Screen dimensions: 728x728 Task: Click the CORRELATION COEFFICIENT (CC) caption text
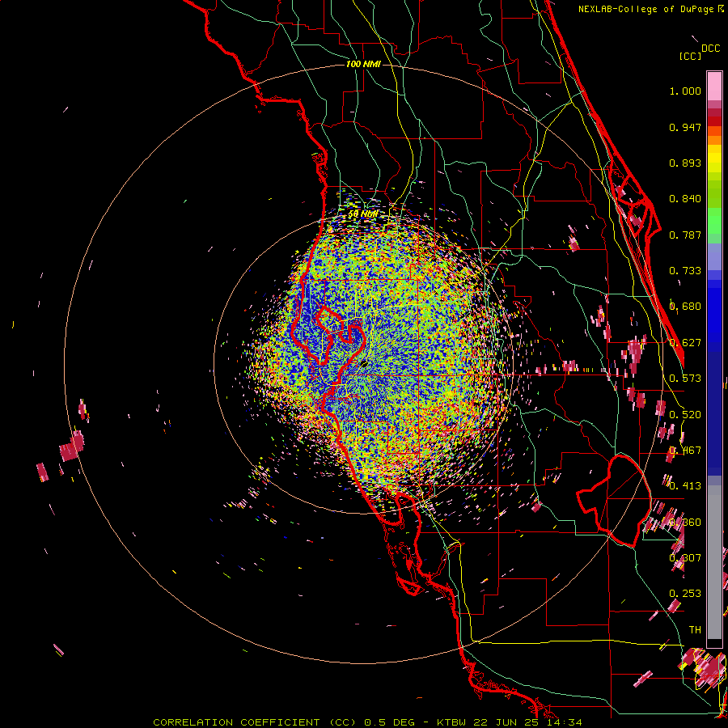coord(255,722)
